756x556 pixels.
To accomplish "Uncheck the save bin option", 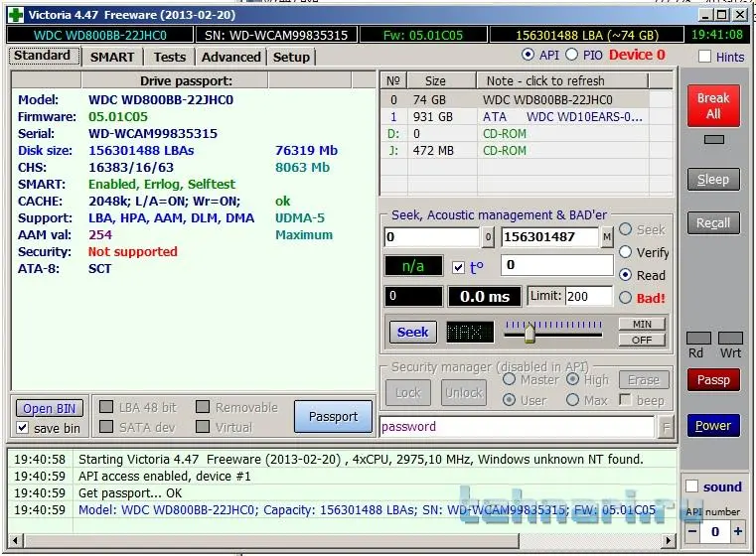I will (x=23, y=428).
